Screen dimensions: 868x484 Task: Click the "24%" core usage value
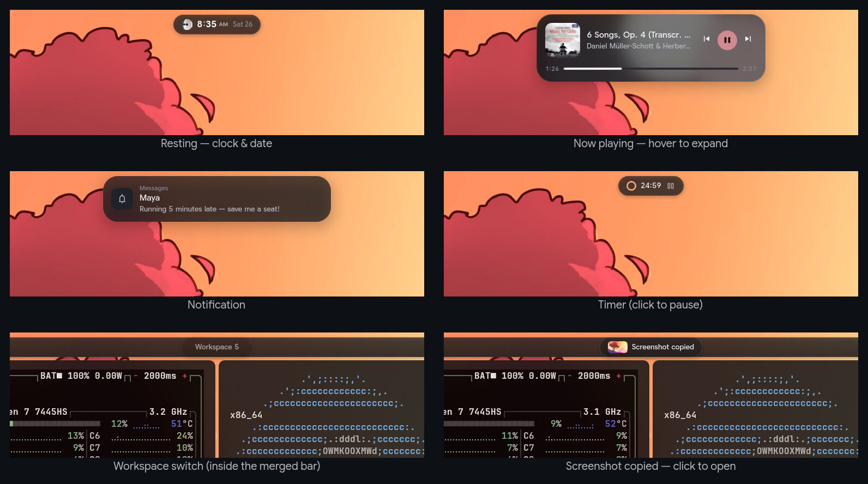(185, 436)
